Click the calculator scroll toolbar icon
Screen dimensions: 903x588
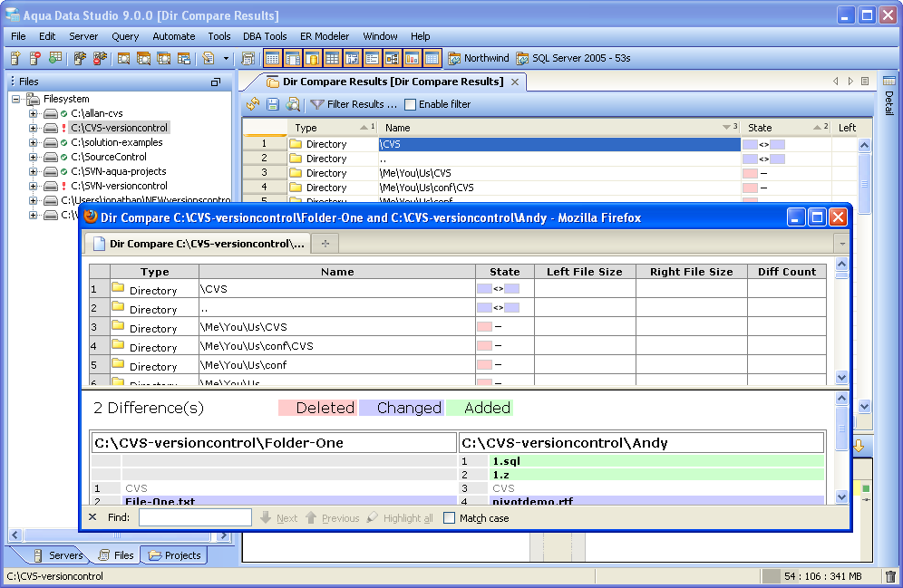click(248, 58)
